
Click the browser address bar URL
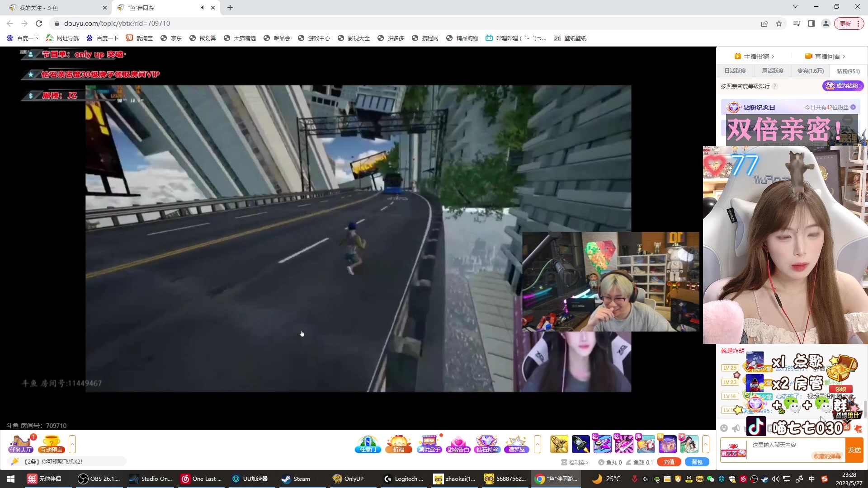coord(117,23)
